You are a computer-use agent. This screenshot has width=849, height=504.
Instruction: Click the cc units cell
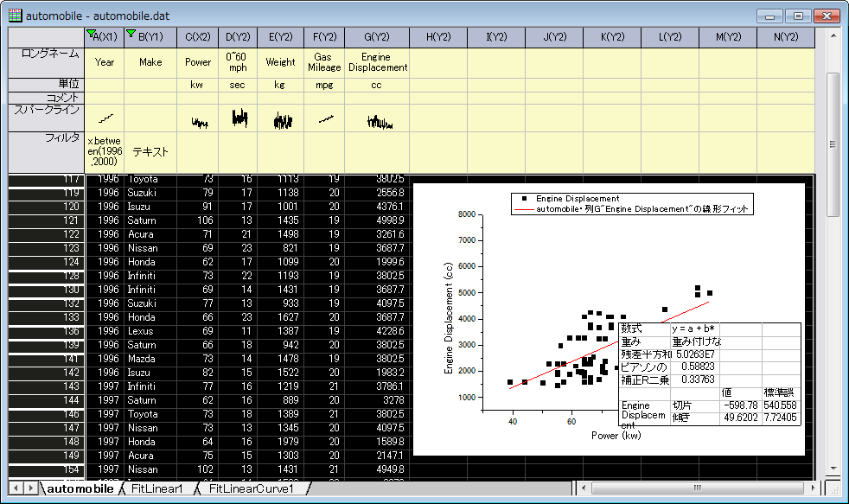(x=377, y=85)
